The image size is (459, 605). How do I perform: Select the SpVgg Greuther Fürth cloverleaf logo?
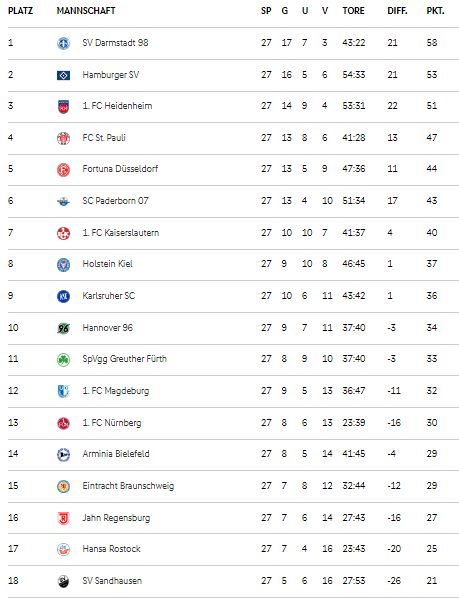point(63,359)
